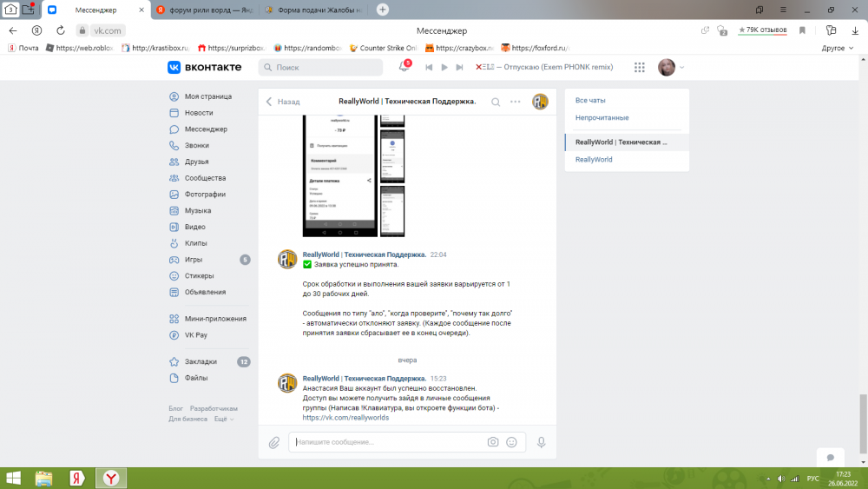Click the ВКонтакте logo
The image size is (868, 489).
[x=204, y=67]
